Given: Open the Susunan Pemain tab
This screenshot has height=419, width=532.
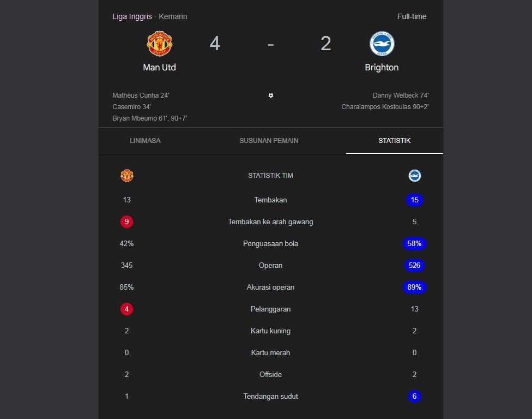Looking at the screenshot, I should (269, 141).
